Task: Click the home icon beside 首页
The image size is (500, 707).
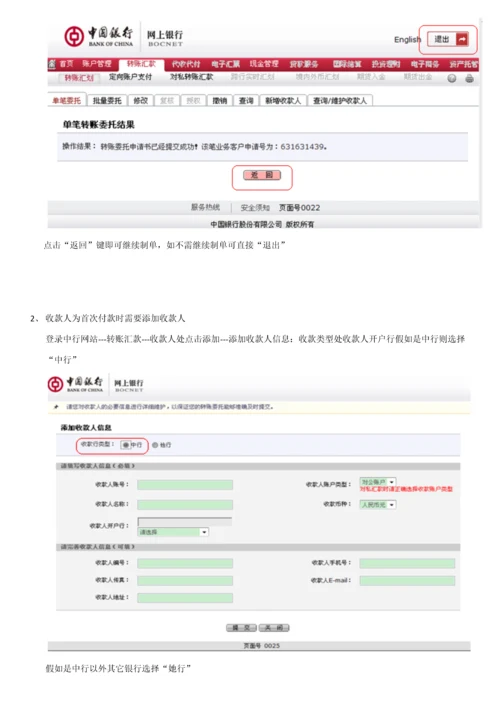Action: point(52,64)
